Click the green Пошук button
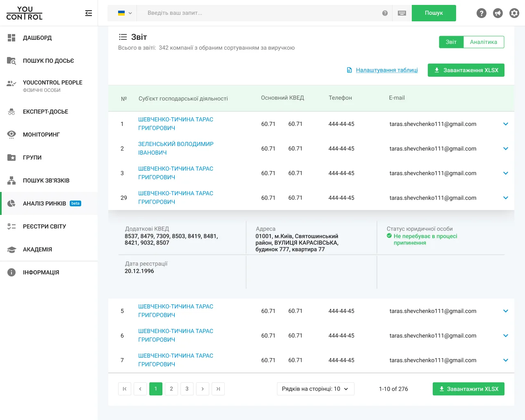 434,13
